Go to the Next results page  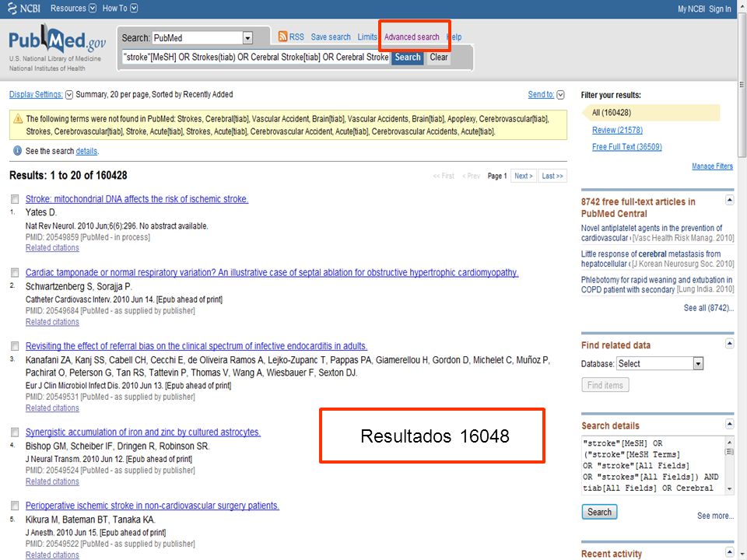click(x=523, y=176)
